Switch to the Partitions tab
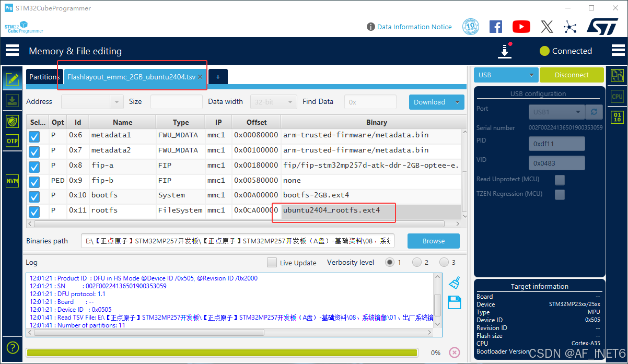This screenshot has width=628, height=364. tap(44, 77)
